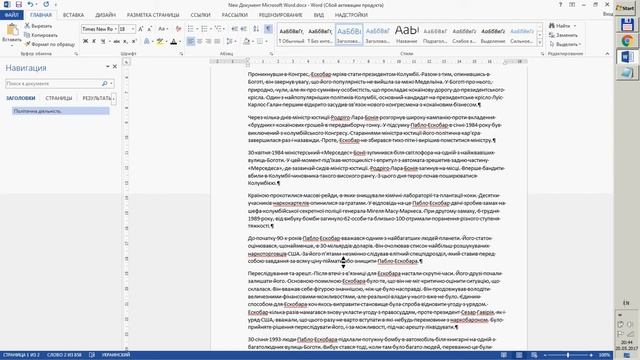Center the paragraph text

tap(200, 41)
